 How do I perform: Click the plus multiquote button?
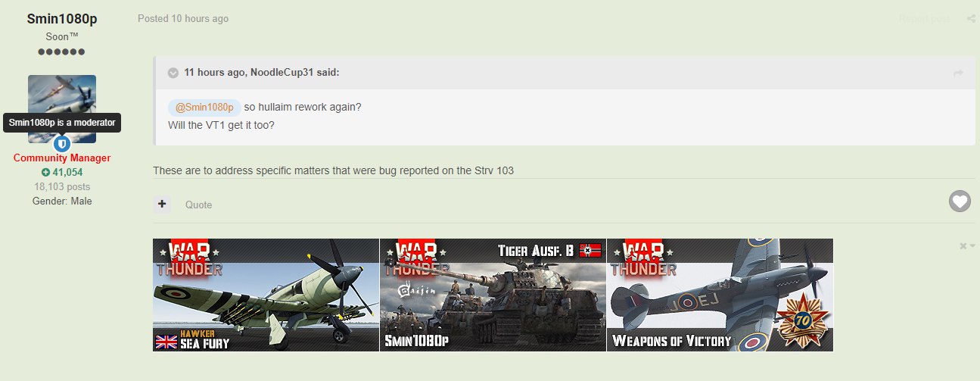[162, 204]
